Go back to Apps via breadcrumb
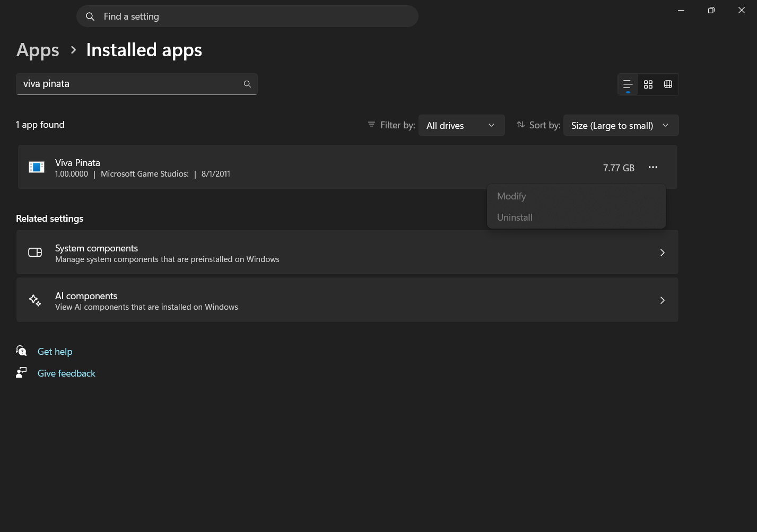Image resolution: width=757 pixels, height=532 pixels. pyautogui.click(x=38, y=50)
